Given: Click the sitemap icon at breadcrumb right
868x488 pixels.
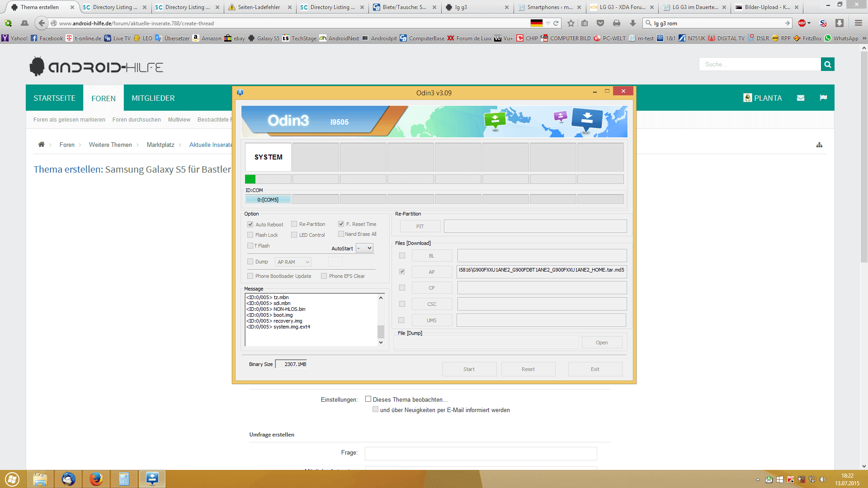Looking at the screenshot, I should click(x=819, y=145).
